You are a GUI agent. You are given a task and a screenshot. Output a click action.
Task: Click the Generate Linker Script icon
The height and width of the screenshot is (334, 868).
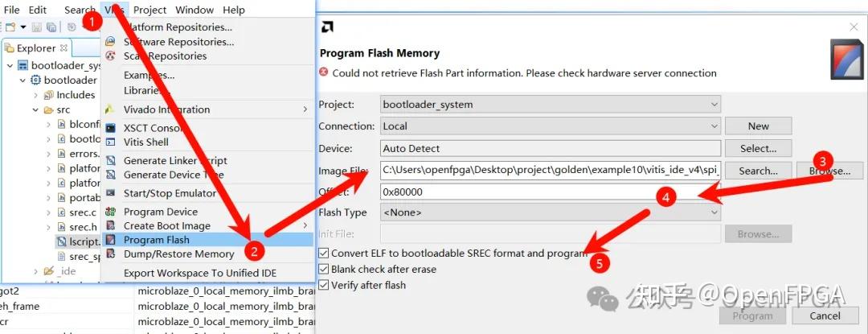coord(109,161)
